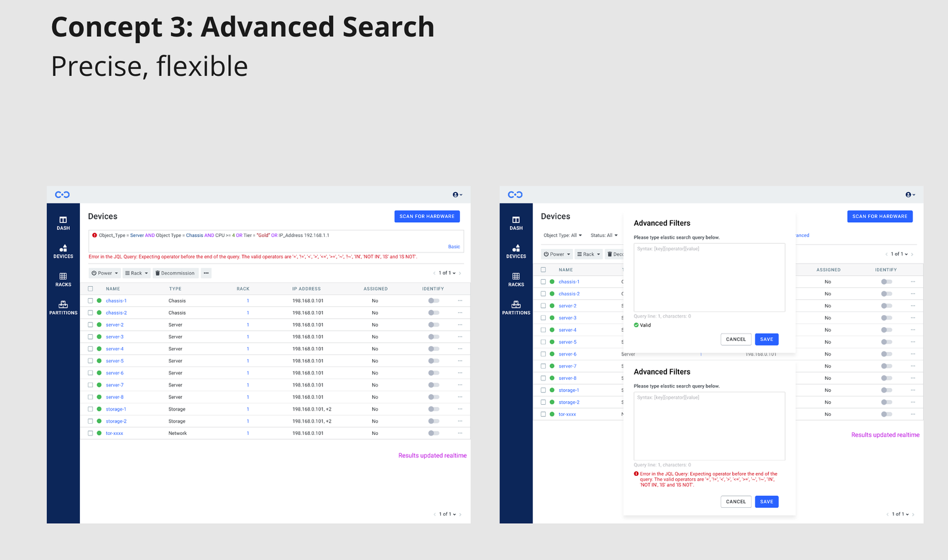Sort by IP Address column header in left table
Image resolution: width=948 pixels, height=560 pixels.
pos(306,289)
